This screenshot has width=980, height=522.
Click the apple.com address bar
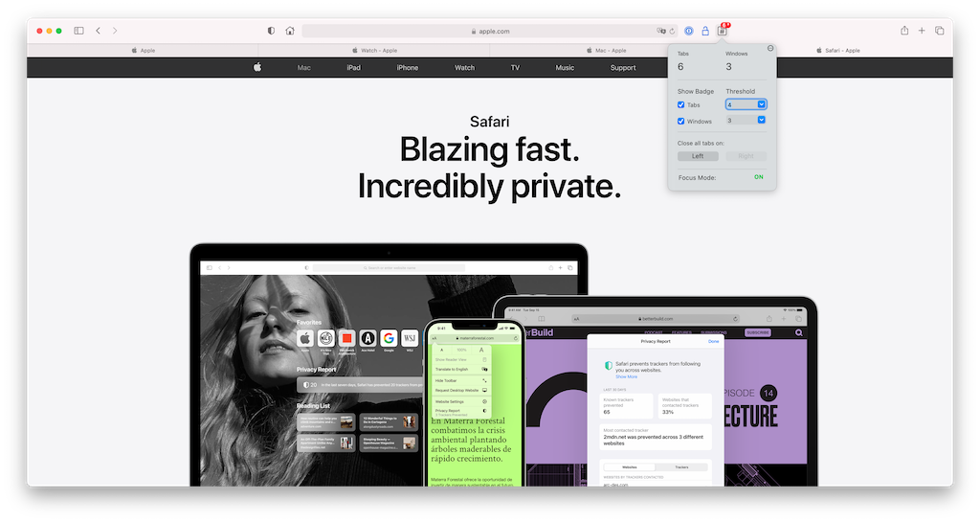pos(491,32)
